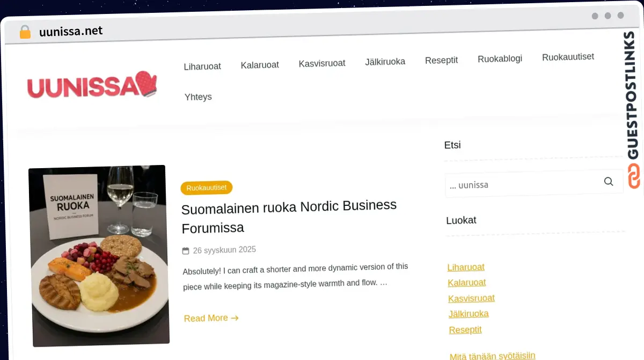Click the Read More link

[211, 318]
